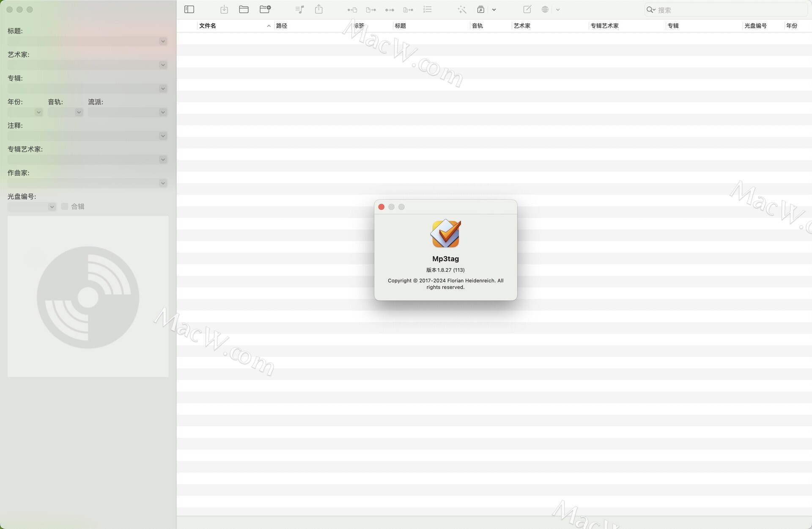The image size is (812, 529).
Task: Click the save tags icon
Action: [224, 9]
